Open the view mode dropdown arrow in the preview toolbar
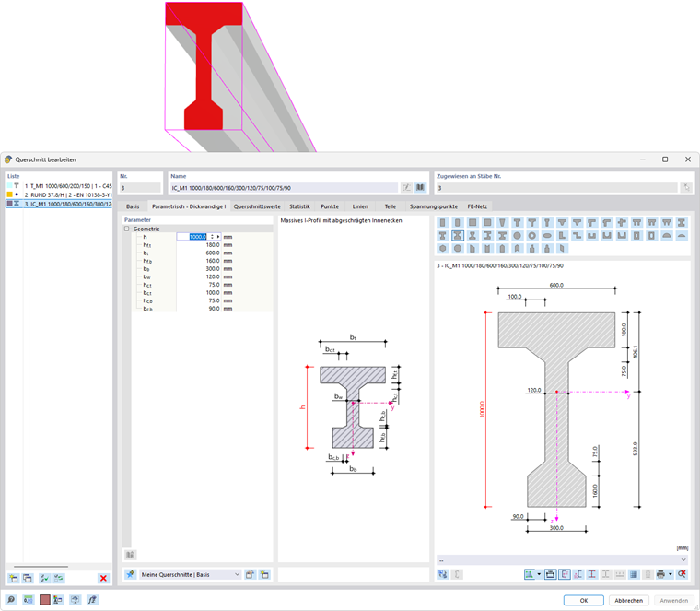Image resolution: width=700 pixels, height=611 pixels. 539,574
